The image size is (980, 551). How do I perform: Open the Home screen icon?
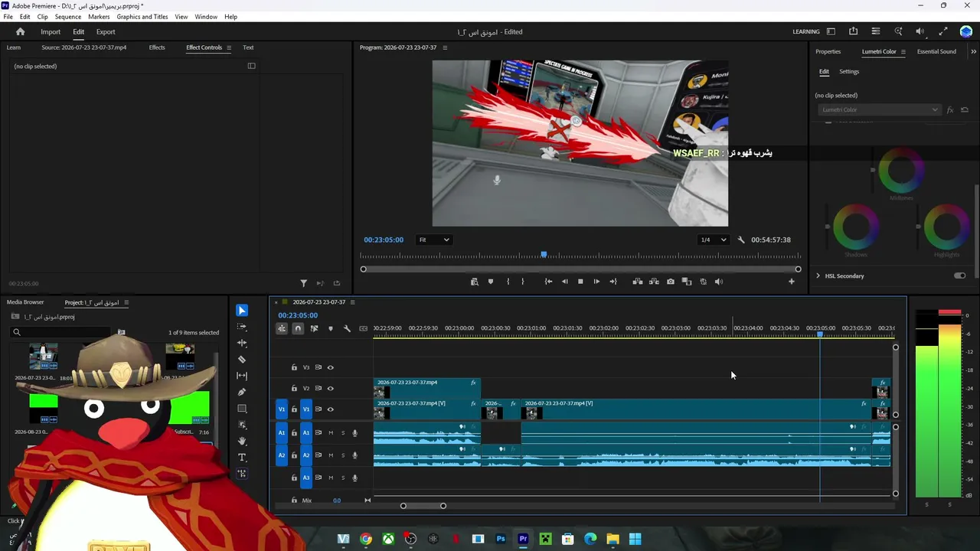tap(21, 31)
